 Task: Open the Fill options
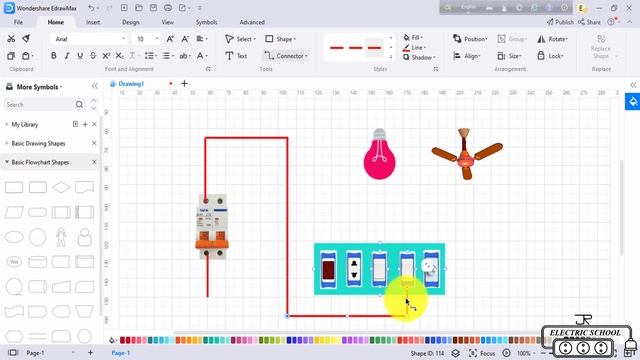[x=413, y=37]
